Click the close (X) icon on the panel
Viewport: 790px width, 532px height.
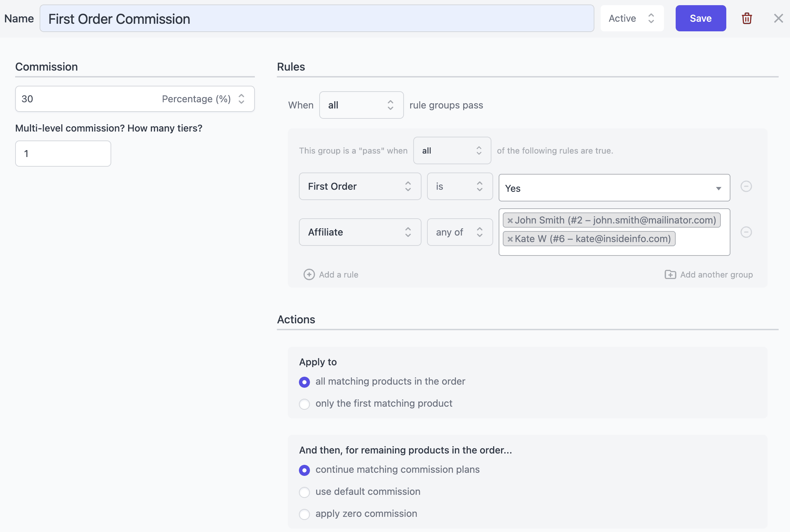pos(779,18)
